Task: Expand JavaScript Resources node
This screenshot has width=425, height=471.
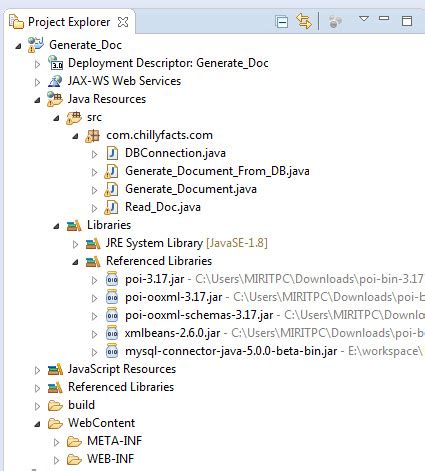Action: (37, 370)
